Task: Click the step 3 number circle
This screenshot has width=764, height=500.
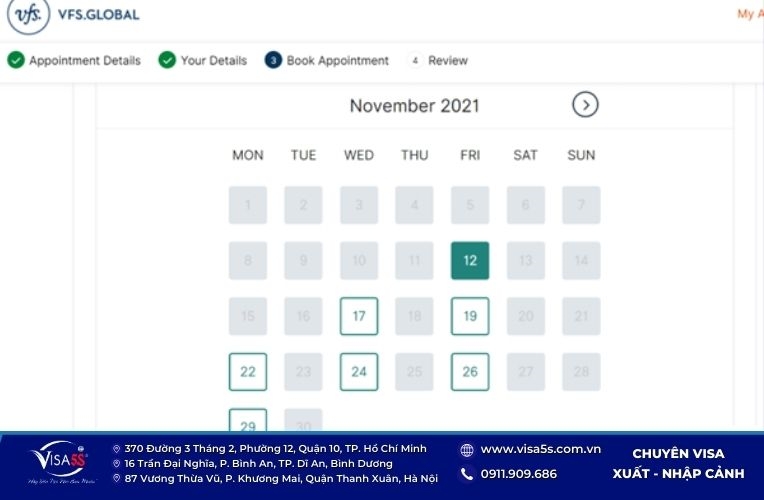Action: pos(273,60)
